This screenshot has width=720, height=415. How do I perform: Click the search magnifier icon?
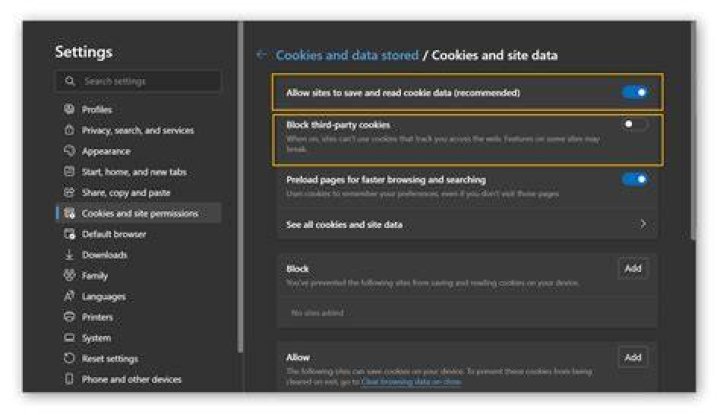click(x=70, y=81)
